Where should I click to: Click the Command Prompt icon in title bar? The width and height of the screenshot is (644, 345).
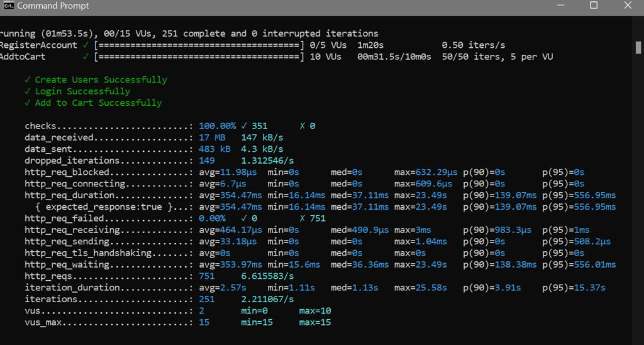tap(8, 6)
